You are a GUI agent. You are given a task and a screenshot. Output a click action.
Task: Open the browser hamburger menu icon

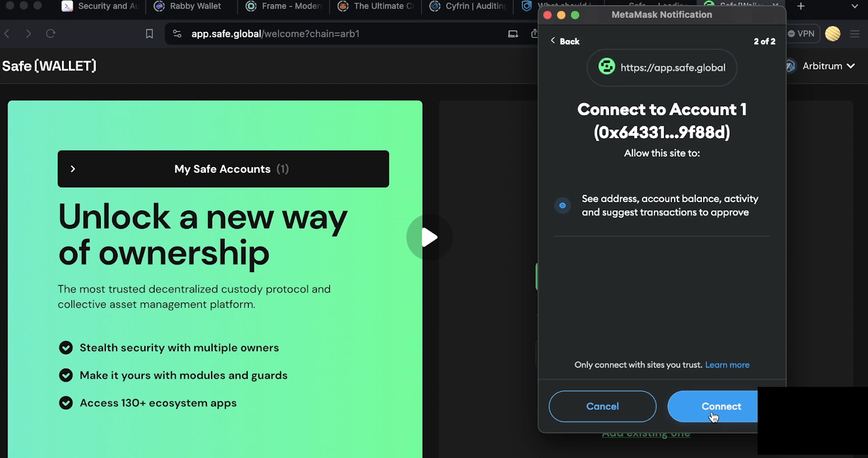(855, 34)
